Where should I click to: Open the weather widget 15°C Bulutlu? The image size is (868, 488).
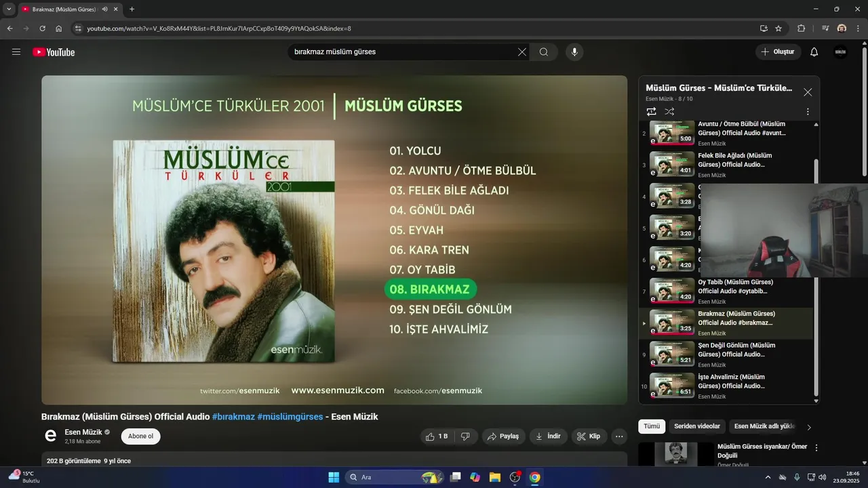(25, 476)
